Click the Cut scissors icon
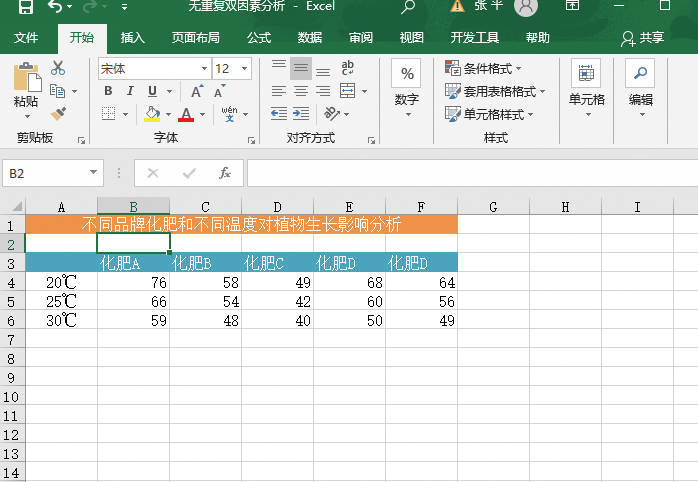The height and width of the screenshot is (482, 698). tap(58, 68)
